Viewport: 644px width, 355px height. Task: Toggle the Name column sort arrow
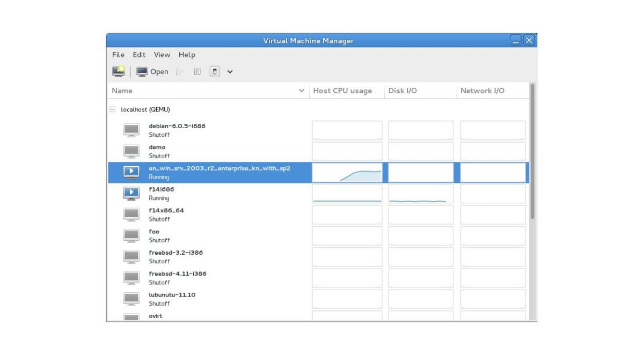[x=302, y=91]
